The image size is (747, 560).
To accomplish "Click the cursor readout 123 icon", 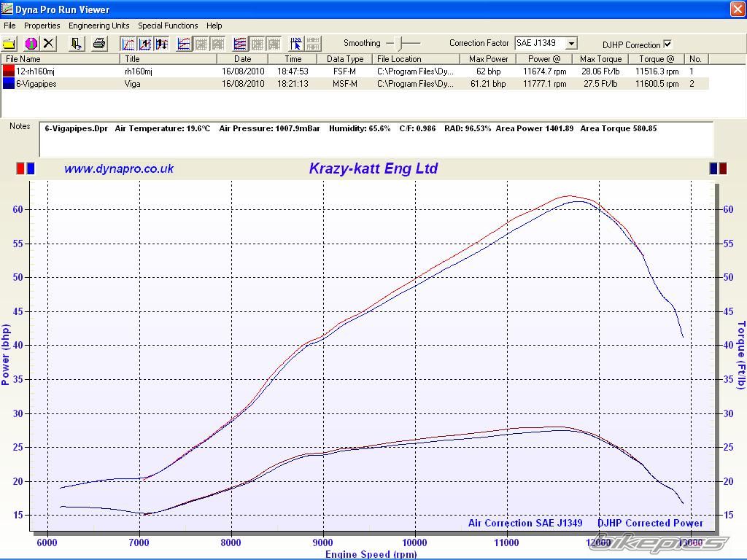I will [x=296, y=44].
